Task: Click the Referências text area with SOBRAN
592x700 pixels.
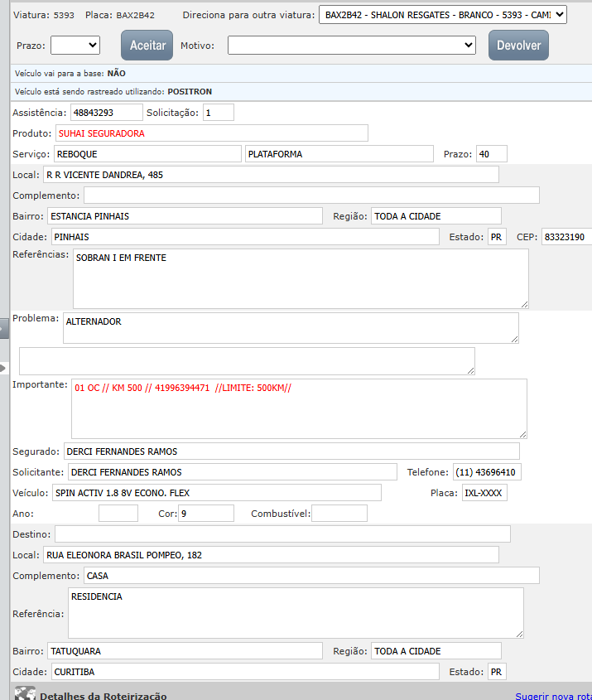Action: click(x=300, y=278)
